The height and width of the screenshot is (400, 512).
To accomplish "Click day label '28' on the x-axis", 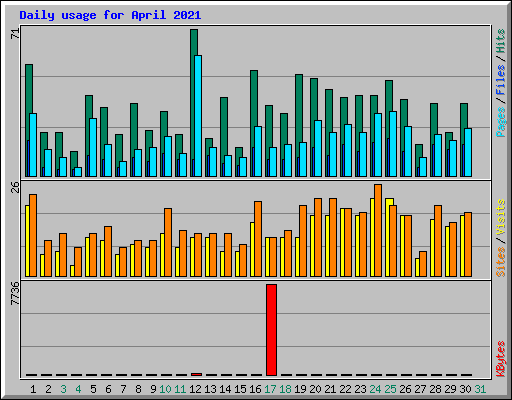I will (435, 389).
